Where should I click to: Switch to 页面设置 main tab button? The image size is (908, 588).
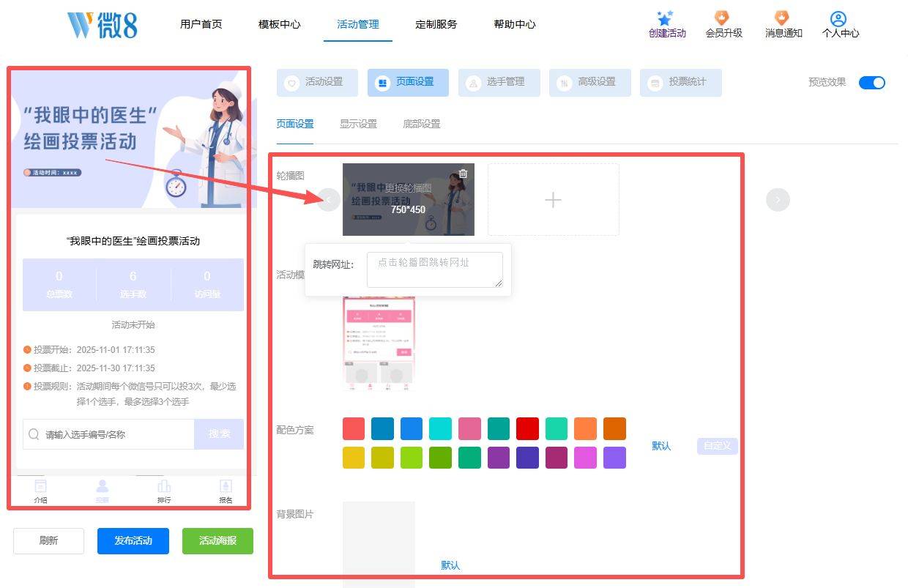coord(408,83)
